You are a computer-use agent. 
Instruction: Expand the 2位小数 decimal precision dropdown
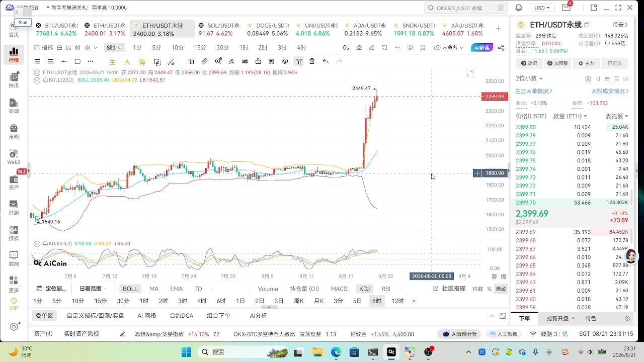529,79
